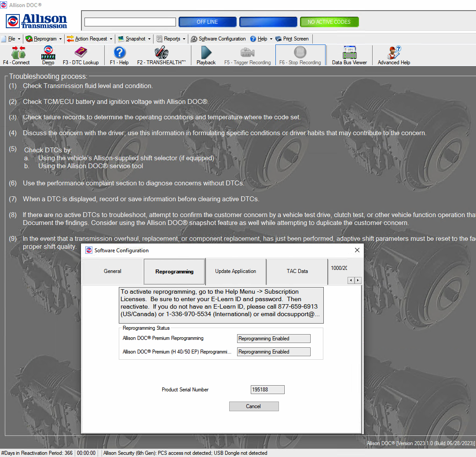Click Cancel in Software Configuration dialog

tap(254, 406)
